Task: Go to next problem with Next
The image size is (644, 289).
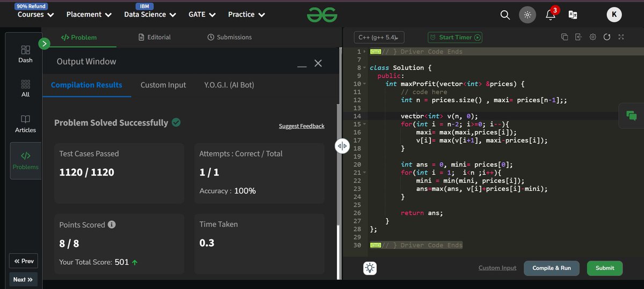Action: (24, 279)
